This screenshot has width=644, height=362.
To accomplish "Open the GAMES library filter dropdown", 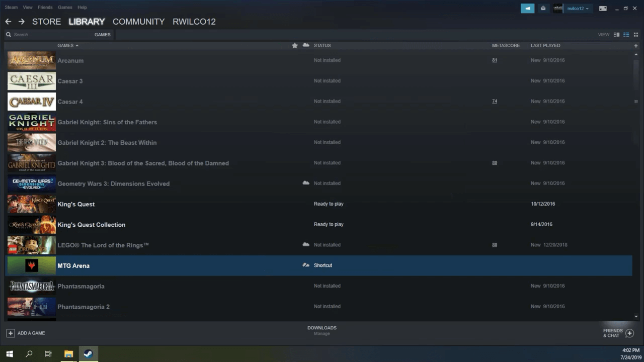I will 102,35.
